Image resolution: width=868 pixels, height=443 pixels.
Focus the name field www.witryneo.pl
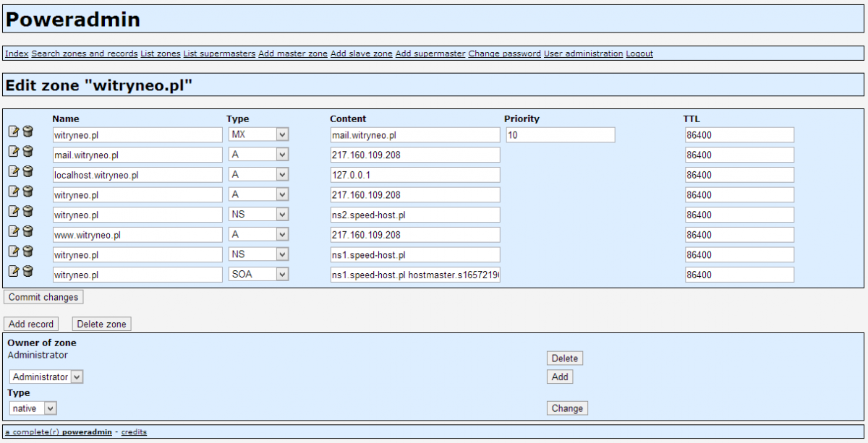(x=137, y=235)
